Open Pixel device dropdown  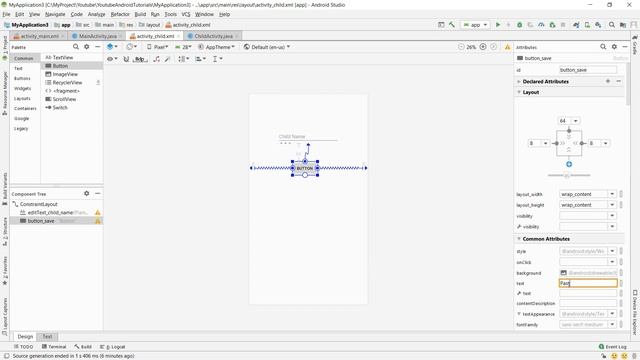[x=158, y=47]
